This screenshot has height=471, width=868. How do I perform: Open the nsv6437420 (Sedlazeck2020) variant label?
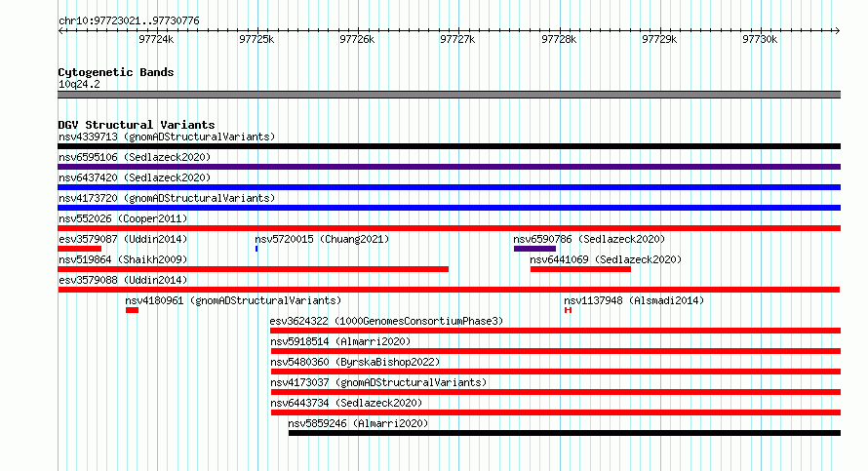(135, 177)
